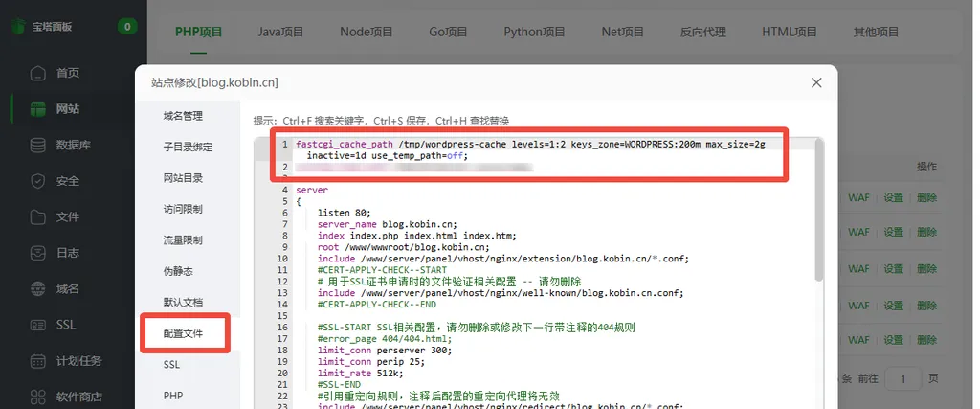The height and width of the screenshot is (409, 980).
Task: Select 配置文件 in the dialog menu
Action: point(183,333)
